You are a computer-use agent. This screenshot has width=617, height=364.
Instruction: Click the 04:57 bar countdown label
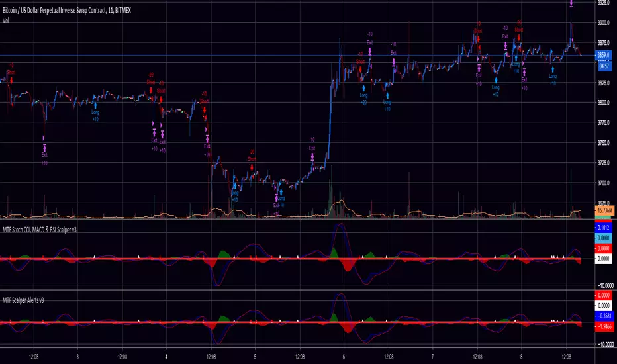[604, 66]
